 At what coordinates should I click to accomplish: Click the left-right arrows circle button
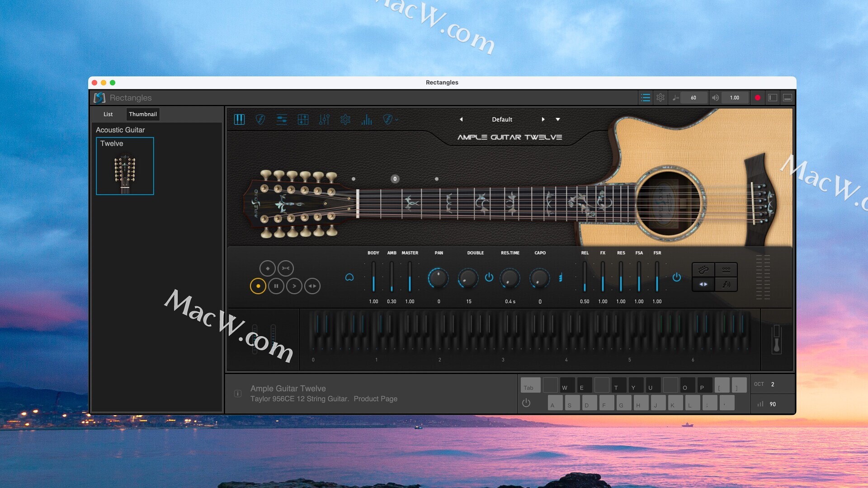click(x=312, y=286)
